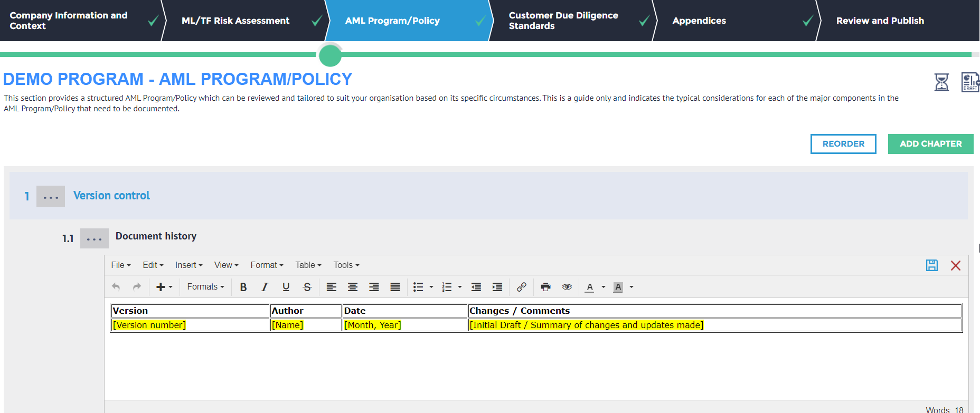Open options for Document history section
This screenshot has height=413, width=980.
tap(95, 238)
